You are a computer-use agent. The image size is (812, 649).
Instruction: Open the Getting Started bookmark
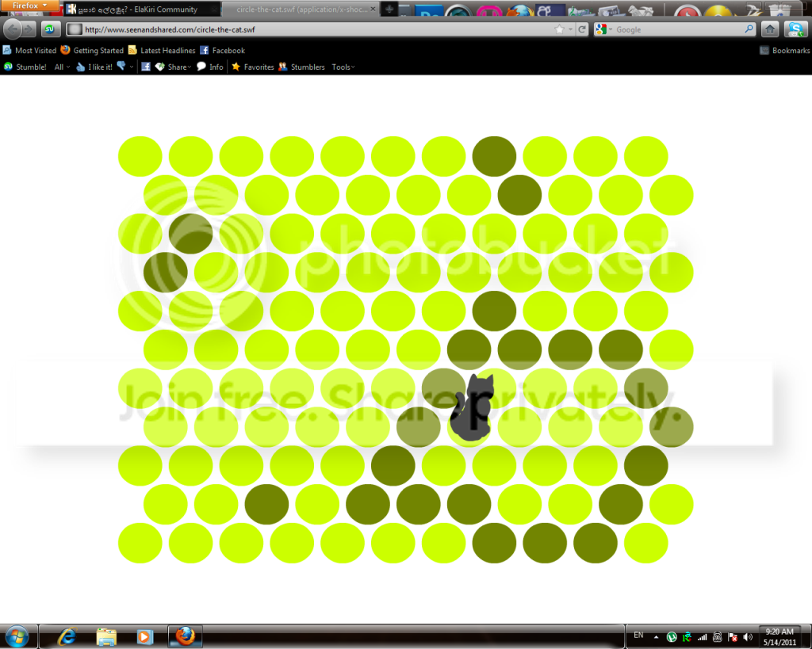92,50
